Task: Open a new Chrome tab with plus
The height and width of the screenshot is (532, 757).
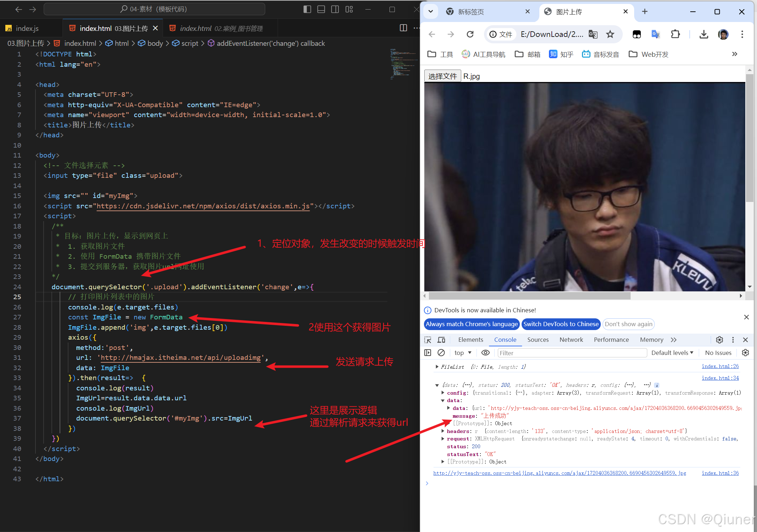Action: coord(645,12)
